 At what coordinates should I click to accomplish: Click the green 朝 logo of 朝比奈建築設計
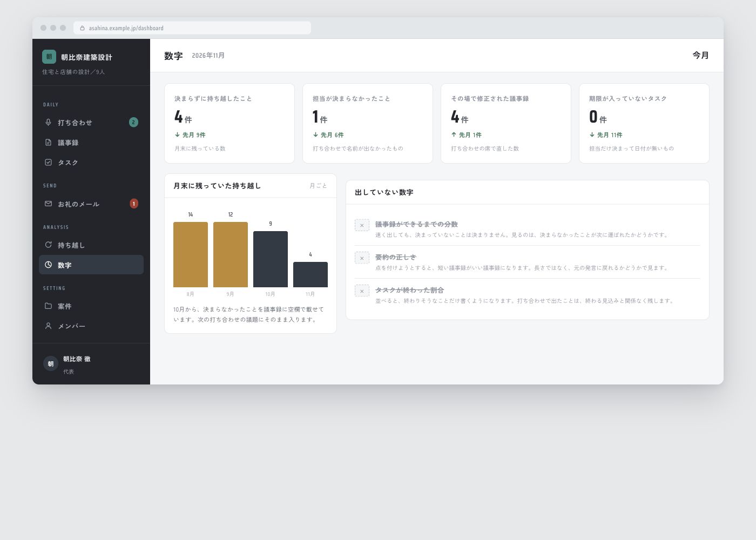tap(49, 57)
